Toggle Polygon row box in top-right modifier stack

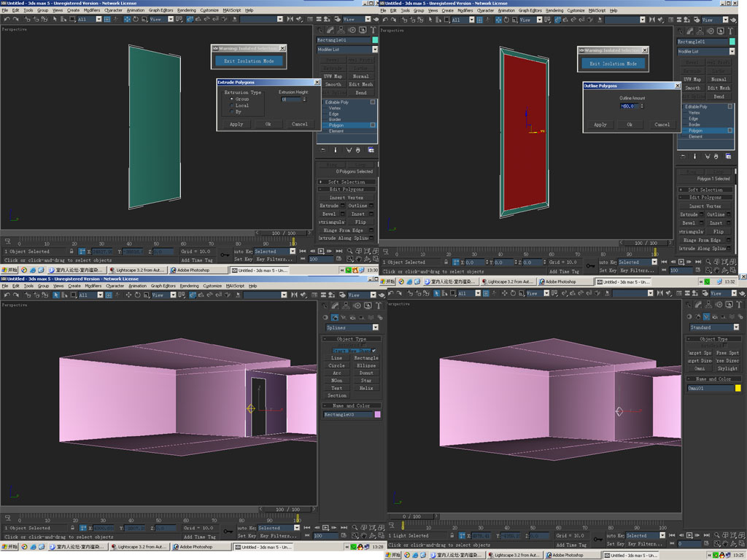coord(729,131)
